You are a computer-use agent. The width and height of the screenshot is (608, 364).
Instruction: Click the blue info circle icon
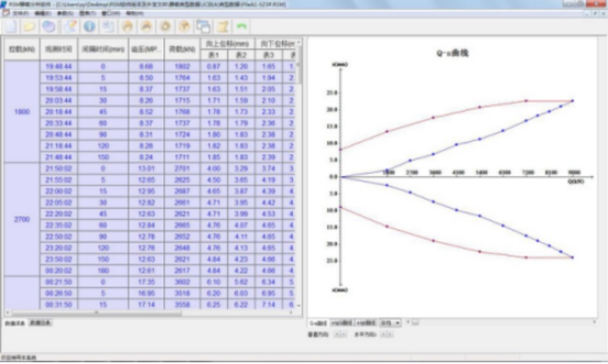[x=89, y=26]
